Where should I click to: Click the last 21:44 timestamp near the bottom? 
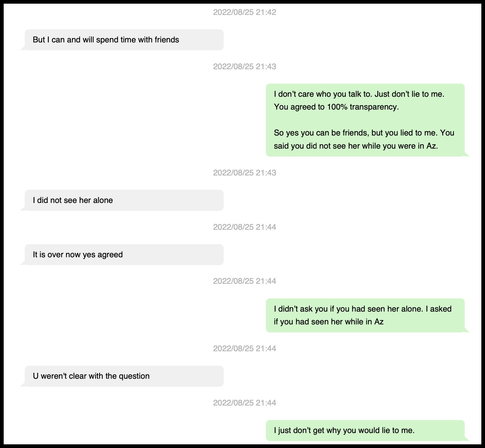point(244,403)
